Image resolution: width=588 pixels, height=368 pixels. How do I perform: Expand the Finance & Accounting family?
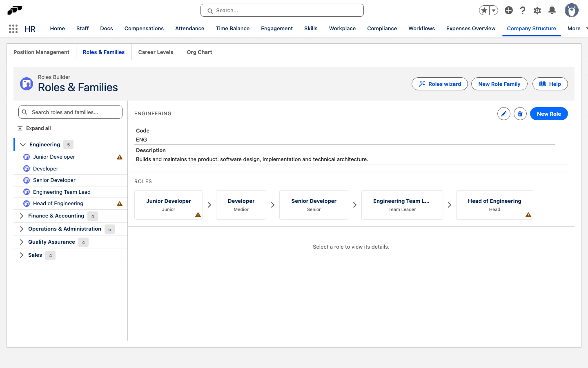pyautogui.click(x=22, y=216)
